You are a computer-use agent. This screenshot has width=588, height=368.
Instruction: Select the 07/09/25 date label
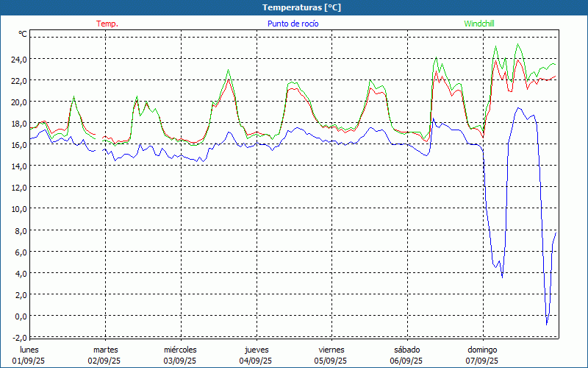tap(482, 361)
